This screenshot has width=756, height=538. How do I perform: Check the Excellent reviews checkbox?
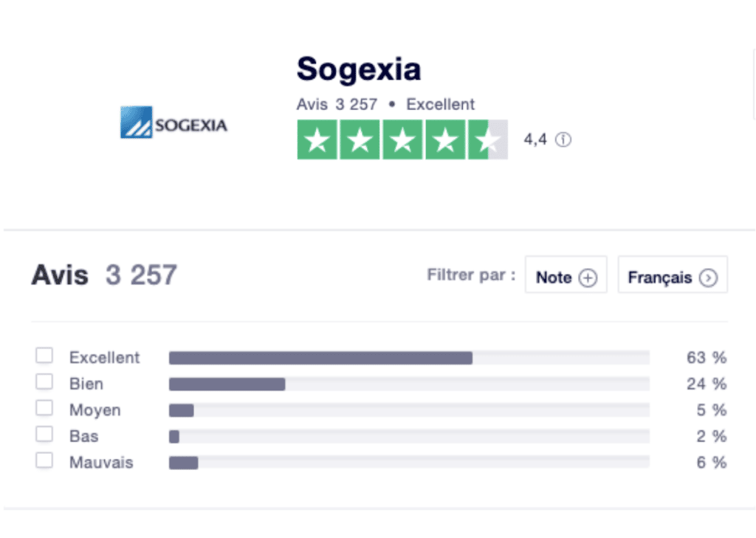coord(45,356)
